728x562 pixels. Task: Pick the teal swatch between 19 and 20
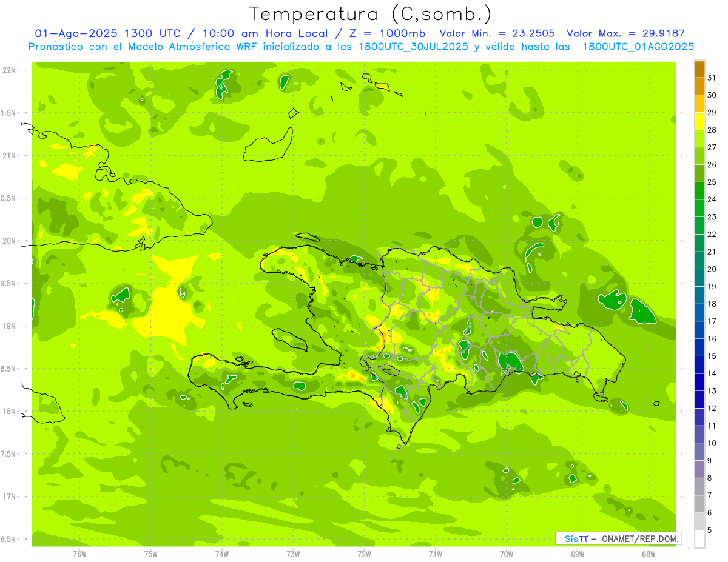point(699,278)
